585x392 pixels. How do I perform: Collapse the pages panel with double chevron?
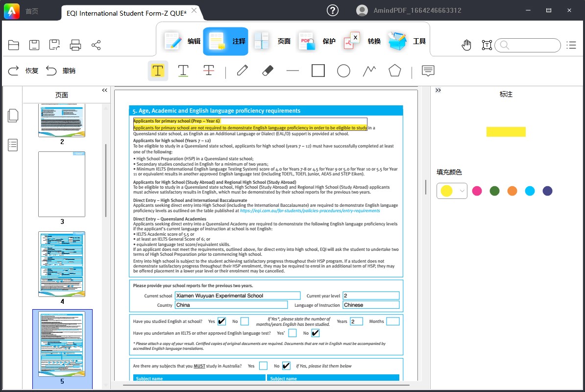(104, 90)
